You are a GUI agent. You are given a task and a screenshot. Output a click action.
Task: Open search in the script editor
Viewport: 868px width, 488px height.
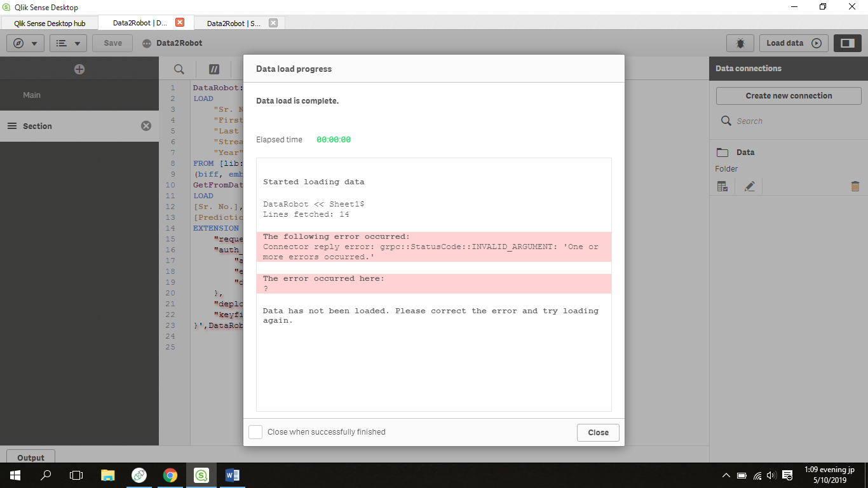(x=179, y=69)
